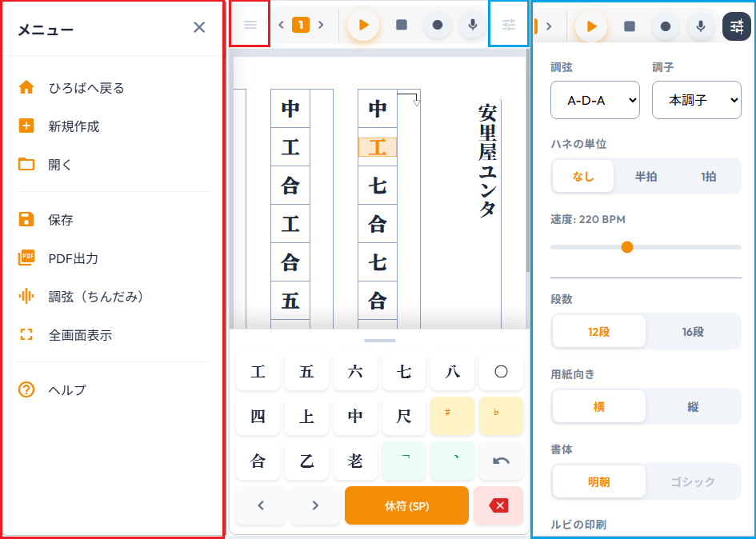Set 用紙向き to 縦

(x=693, y=407)
